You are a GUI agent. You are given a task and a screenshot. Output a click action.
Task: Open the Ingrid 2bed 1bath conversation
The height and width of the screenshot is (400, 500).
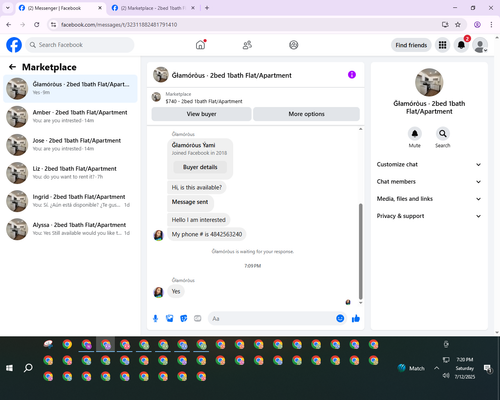(70, 201)
